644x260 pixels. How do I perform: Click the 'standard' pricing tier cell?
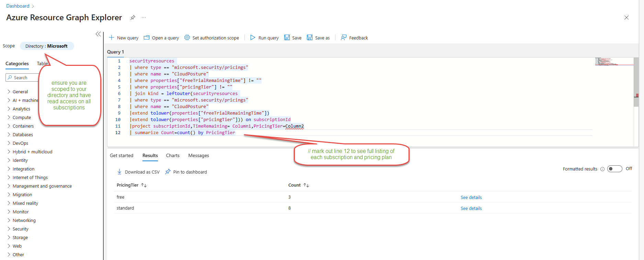click(x=125, y=208)
